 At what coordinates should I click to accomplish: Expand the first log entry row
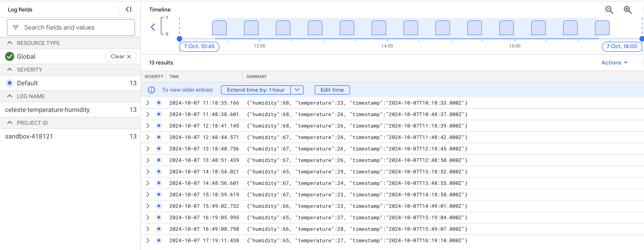[x=148, y=103]
